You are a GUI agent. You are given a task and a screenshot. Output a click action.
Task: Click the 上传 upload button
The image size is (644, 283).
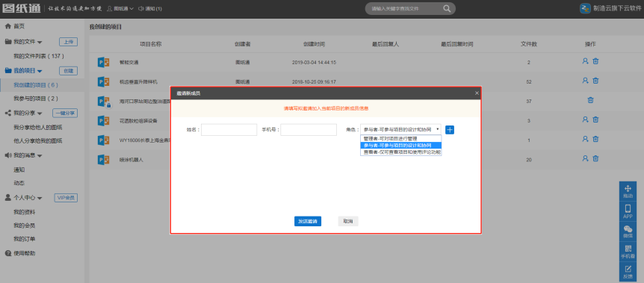click(x=69, y=42)
